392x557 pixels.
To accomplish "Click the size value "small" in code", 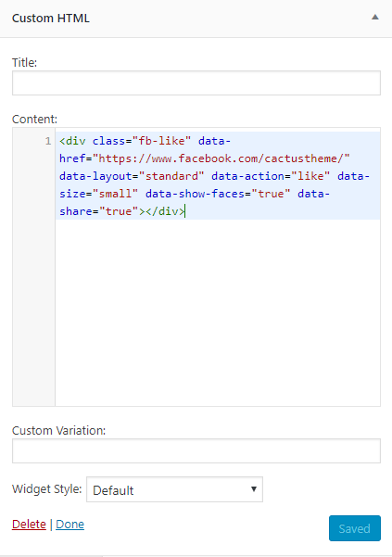I will point(115,194).
